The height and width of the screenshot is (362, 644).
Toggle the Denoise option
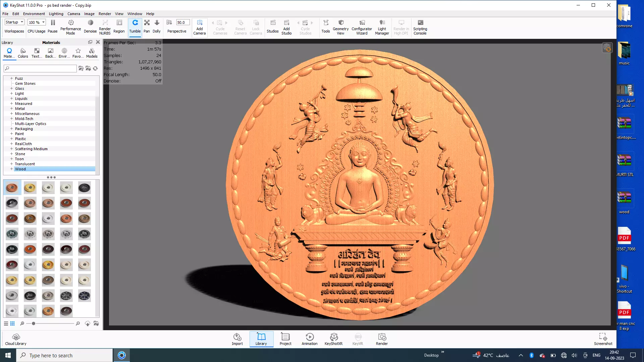tap(90, 26)
